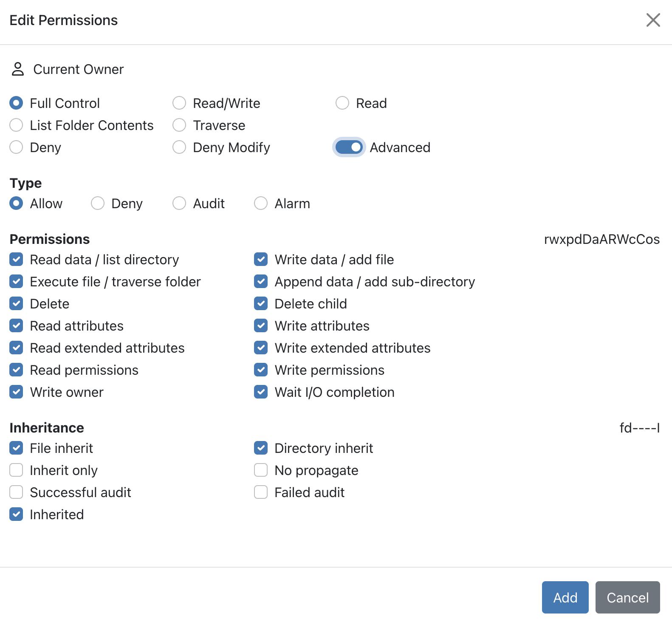Image resolution: width=672 pixels, height=622 pixels.
Task: Uncheck the Delete child checkbox
Action: point(261,303)
